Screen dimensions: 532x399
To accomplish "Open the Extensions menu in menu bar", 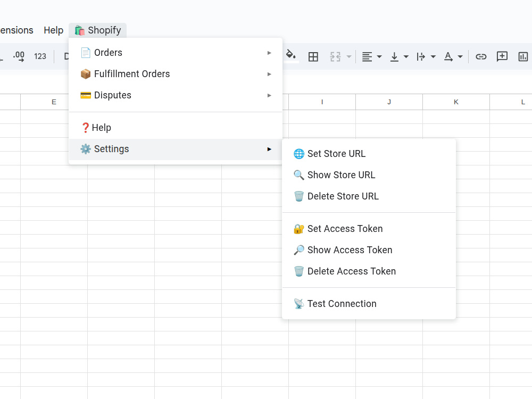I will click(16, 30).
